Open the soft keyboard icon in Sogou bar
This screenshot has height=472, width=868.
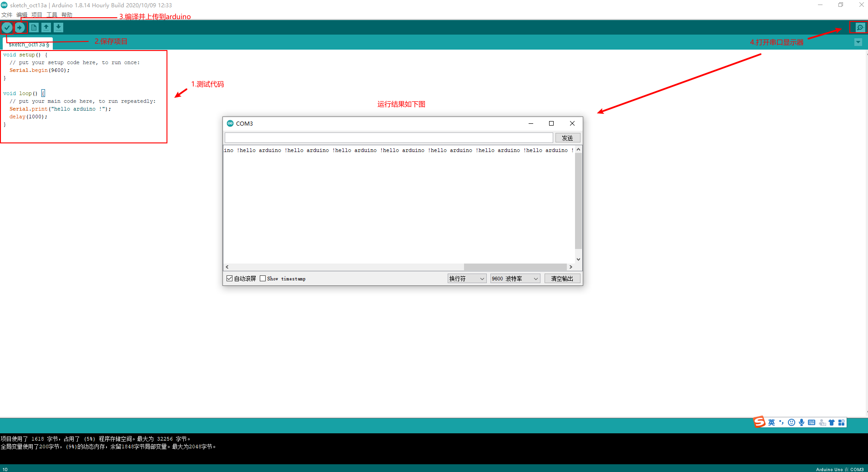pyautogui.click(x=812, y=422)
